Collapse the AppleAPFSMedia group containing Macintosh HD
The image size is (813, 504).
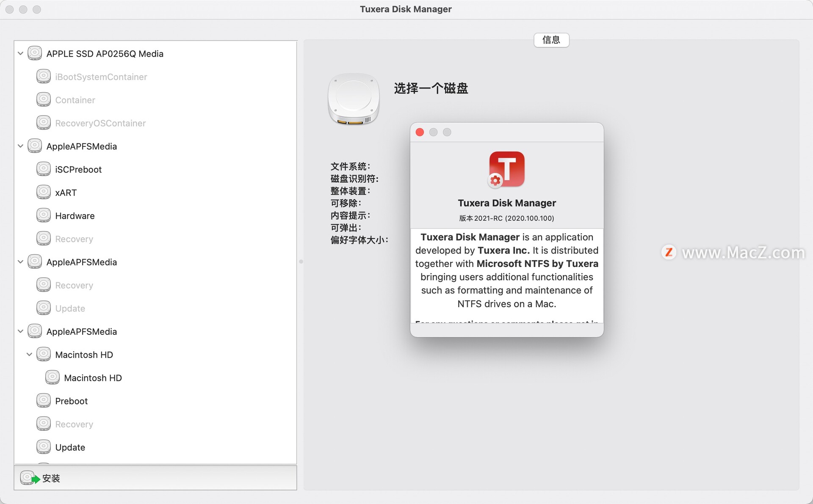coord(20,331)
